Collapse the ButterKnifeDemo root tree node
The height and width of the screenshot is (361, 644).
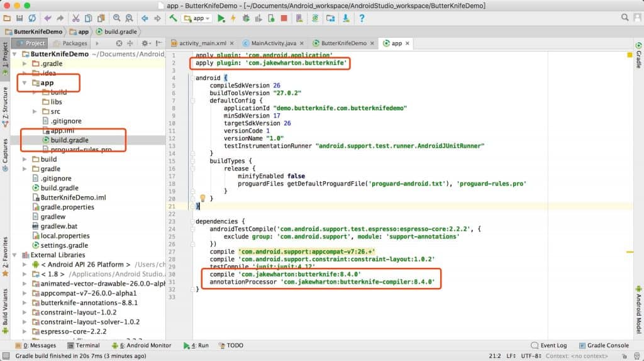tap(15, 54)
